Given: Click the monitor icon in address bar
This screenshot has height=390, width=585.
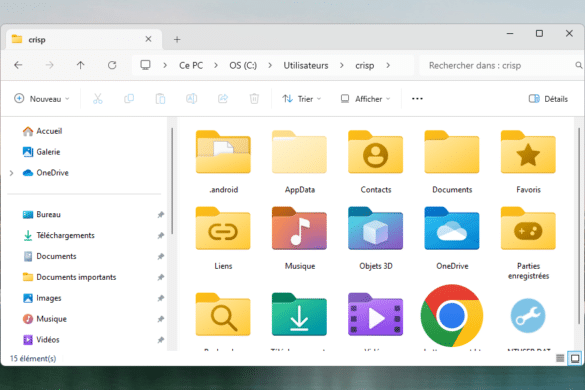Looking at the screenshot, I should coord(145,65).
